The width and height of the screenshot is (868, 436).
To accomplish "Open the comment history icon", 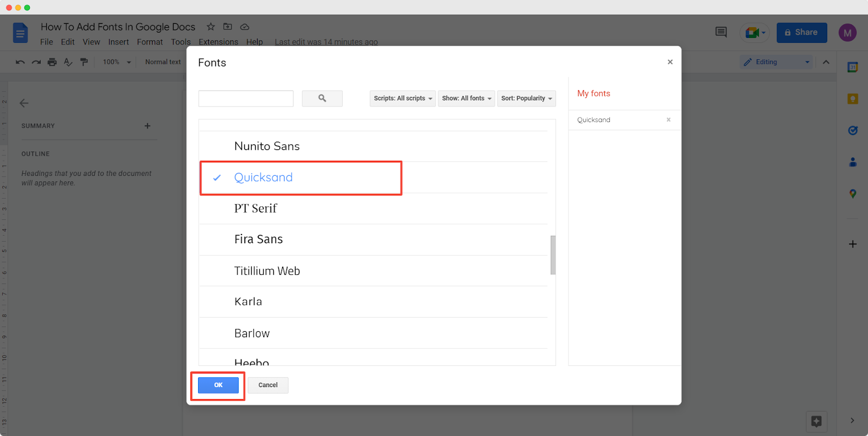I will pyautogui.click(x=721, y=33).
